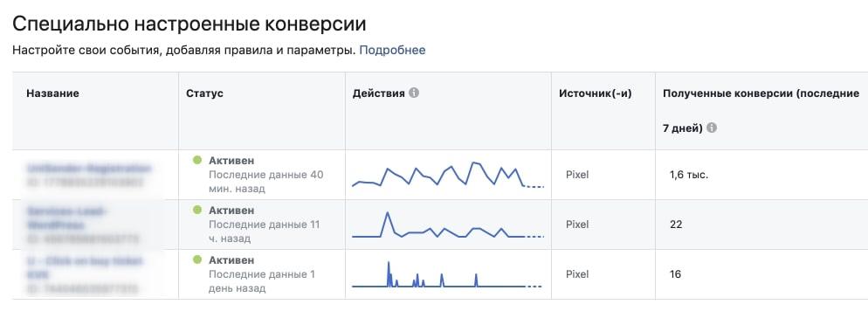Click the Полученные конверсии column header
Screen dimensions: 868x318
coord(761,111)
